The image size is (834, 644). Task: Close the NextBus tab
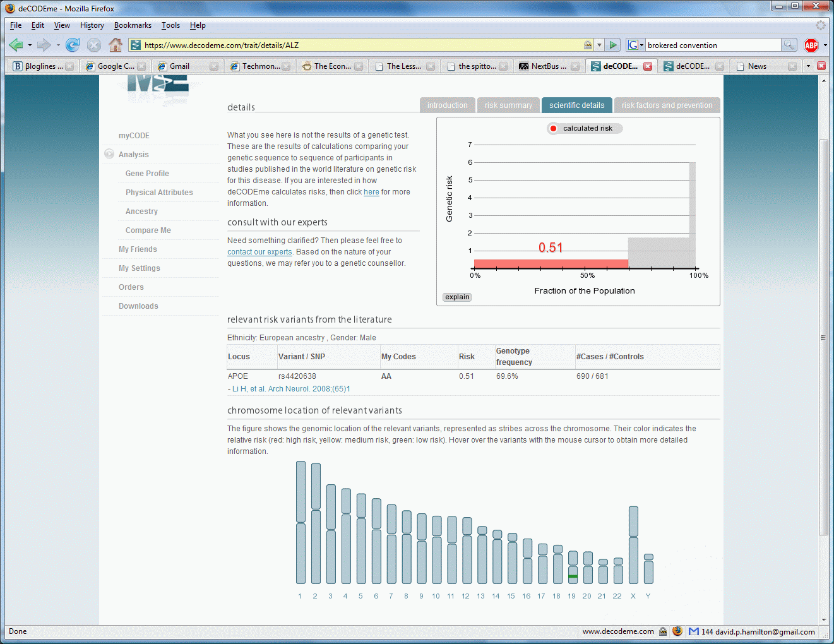pyautogui.click(x=575, y=66)
